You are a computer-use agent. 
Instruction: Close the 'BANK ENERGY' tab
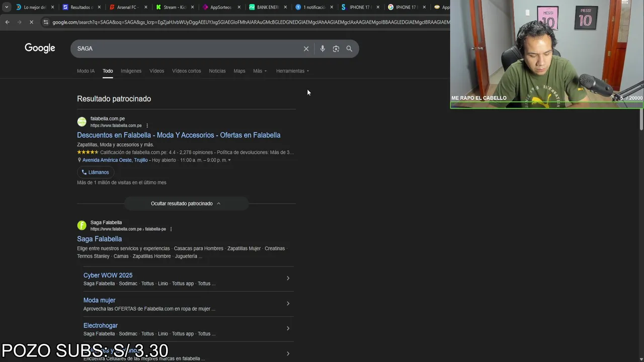(285, 8)
